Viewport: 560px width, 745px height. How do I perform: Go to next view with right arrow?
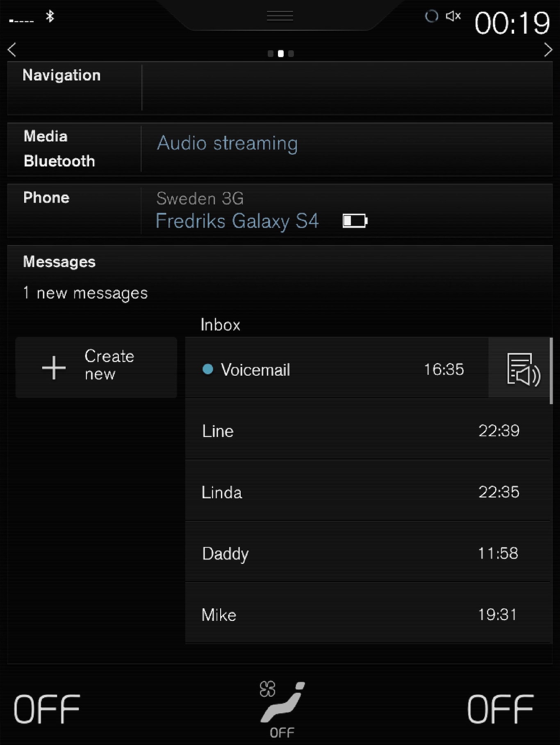click(548, 50)
